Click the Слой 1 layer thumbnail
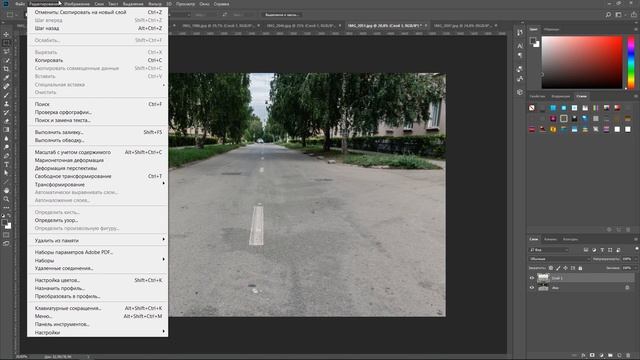 543,278
